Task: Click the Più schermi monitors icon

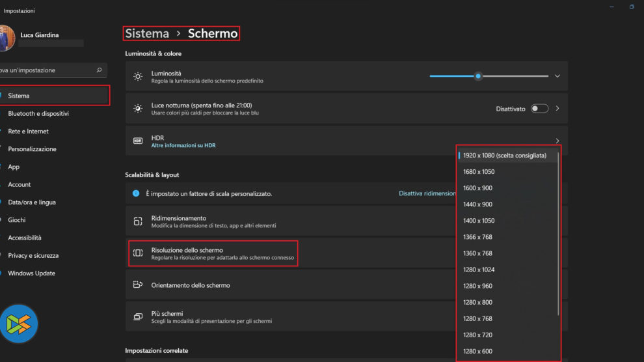Action: point(138,317)
